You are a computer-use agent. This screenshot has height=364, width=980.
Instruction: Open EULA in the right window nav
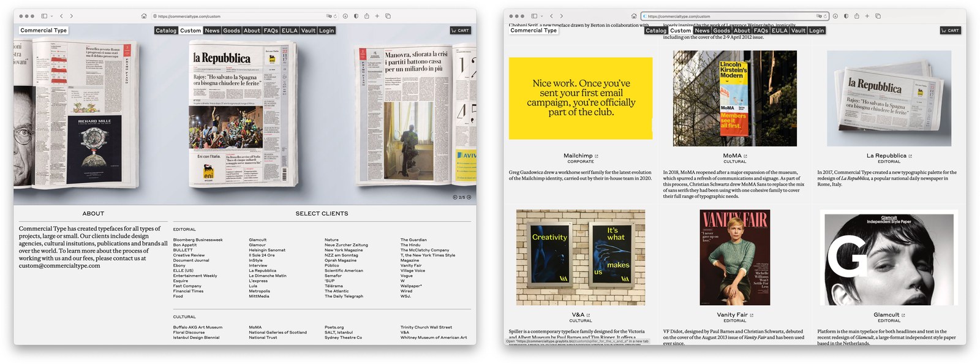click(780, 30)
